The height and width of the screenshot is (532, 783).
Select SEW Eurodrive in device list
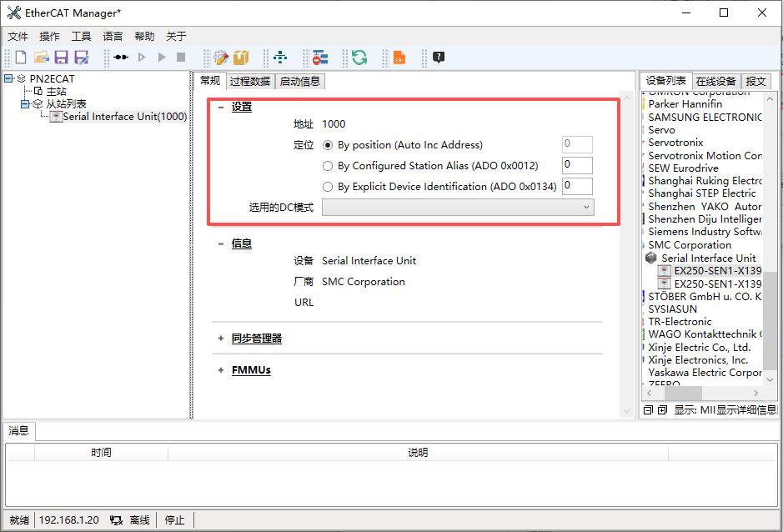click(x=683, y=168)
